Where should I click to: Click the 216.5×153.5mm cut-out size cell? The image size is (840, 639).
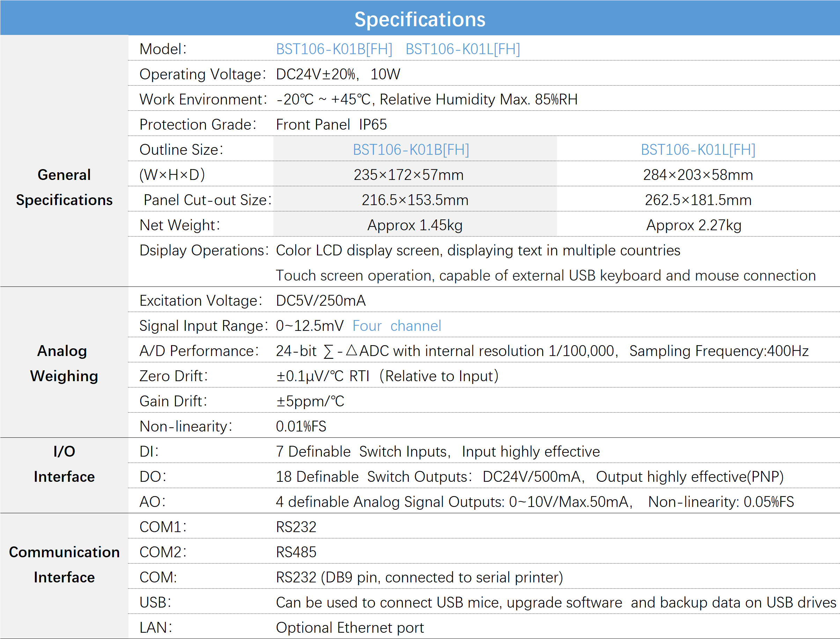click(415, 200)
